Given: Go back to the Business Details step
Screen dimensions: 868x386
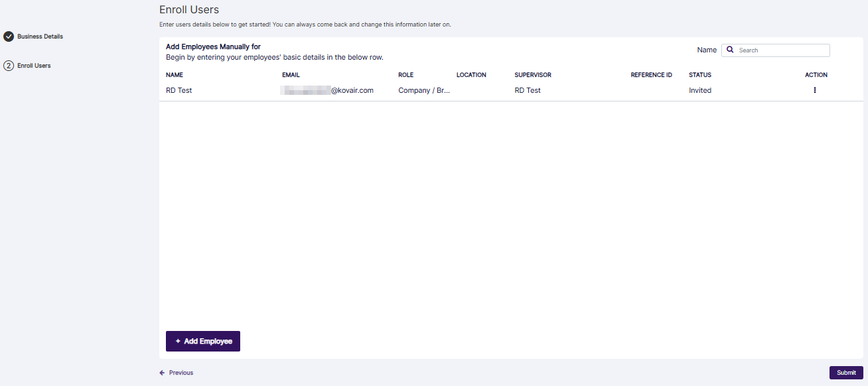Looking at the screenshot, I should click(x=38, y=36).
